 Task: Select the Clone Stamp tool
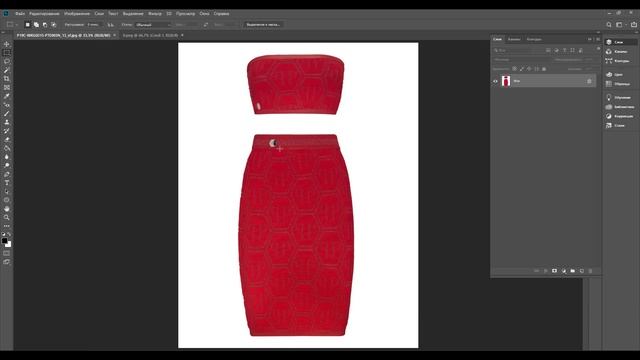7,122
